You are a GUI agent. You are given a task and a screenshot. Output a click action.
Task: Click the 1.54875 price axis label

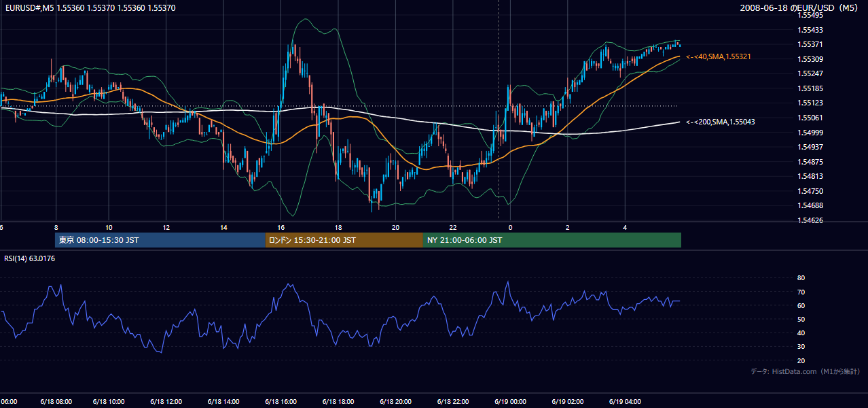[810, 162]
